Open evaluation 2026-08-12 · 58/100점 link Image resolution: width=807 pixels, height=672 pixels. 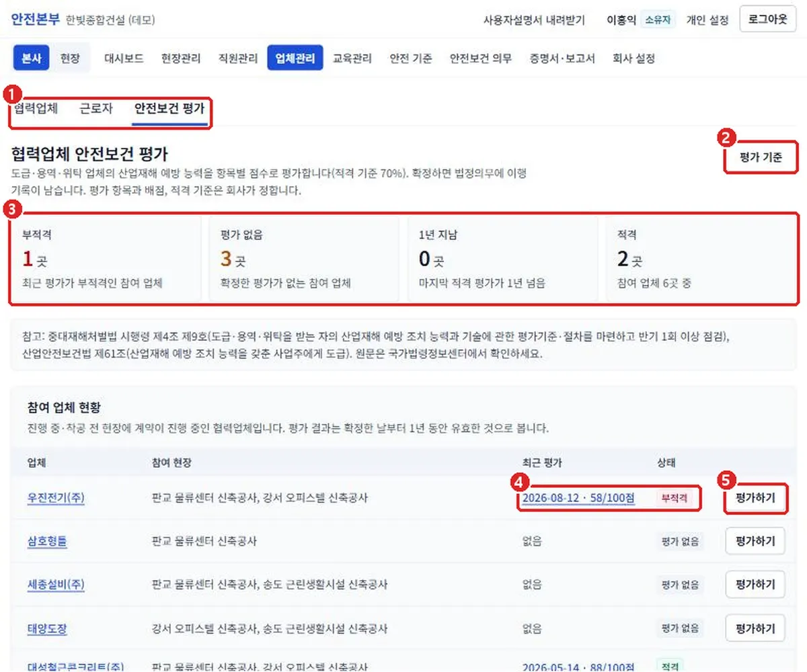point(578,498)
